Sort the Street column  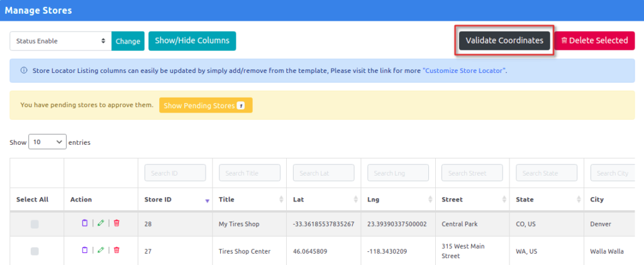coord(504,200)
